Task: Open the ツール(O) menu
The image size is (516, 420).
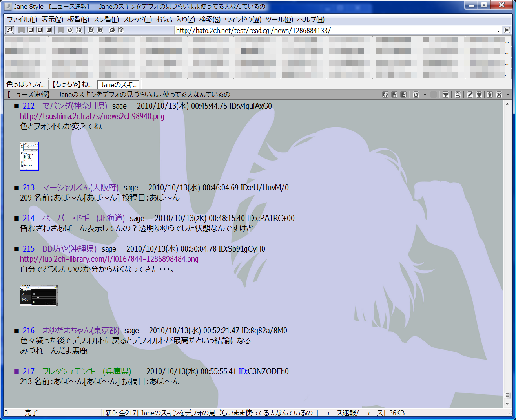Action: click(x=279, y=20)
